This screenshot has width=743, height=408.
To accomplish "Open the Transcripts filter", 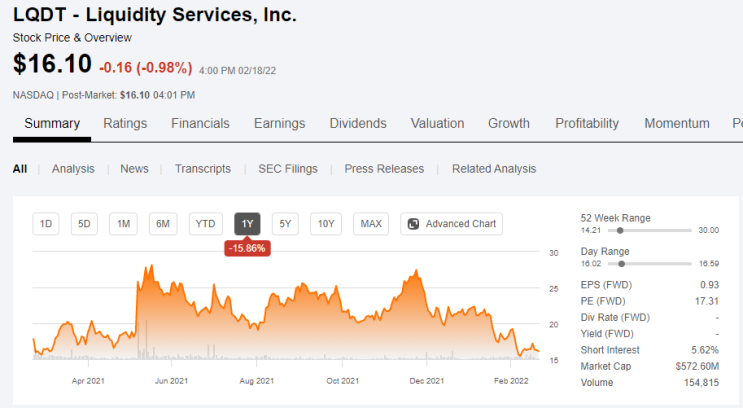I will pos(203,169).
